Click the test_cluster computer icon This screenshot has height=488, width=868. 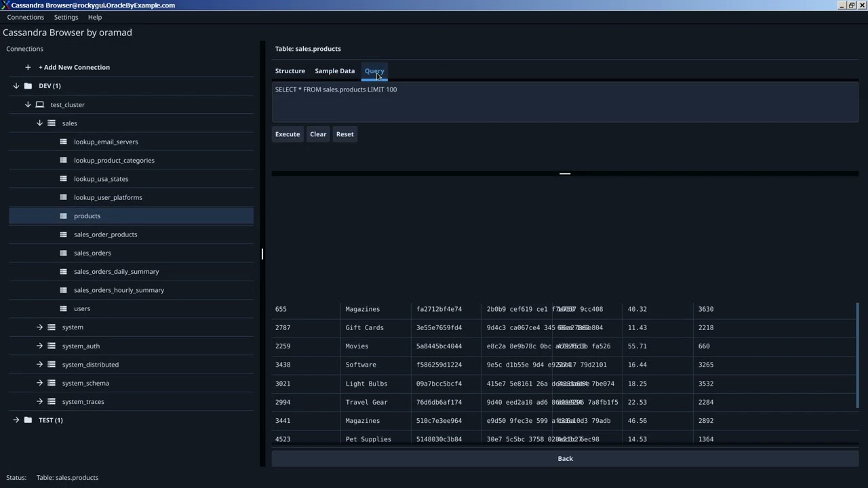[40, 104]
